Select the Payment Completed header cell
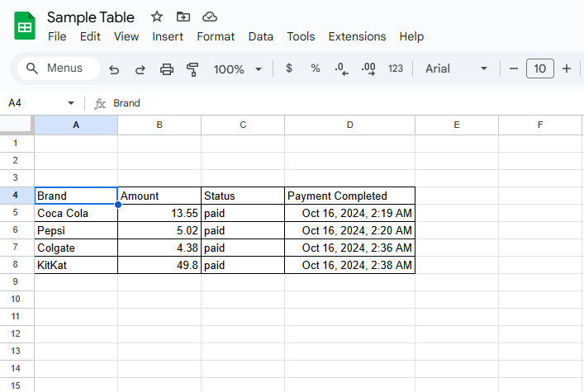 (349, 196)
